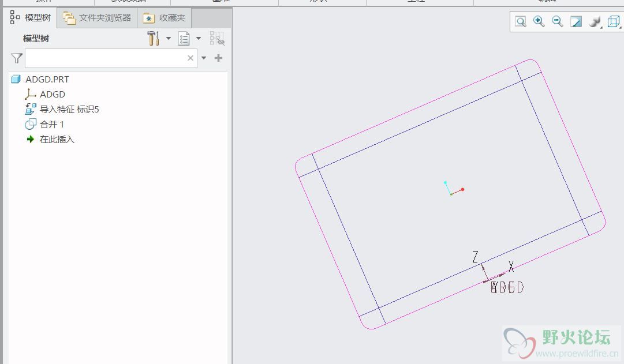Select 合并 1 feature in tree

tap(52, 125)
